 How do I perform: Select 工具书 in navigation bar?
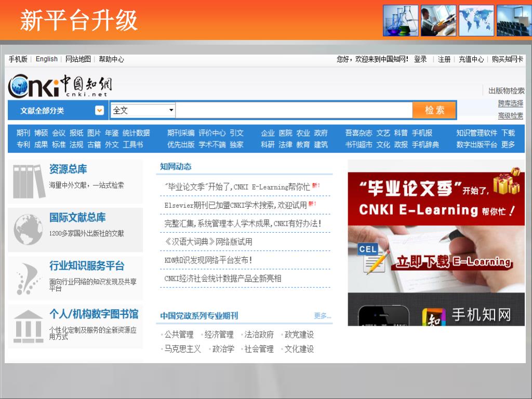132,144
